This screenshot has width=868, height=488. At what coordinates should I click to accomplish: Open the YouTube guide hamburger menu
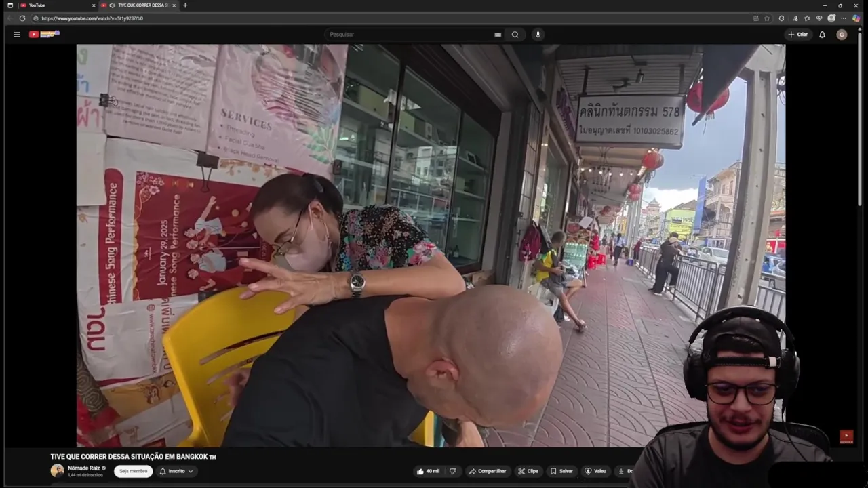coord(17,35)
